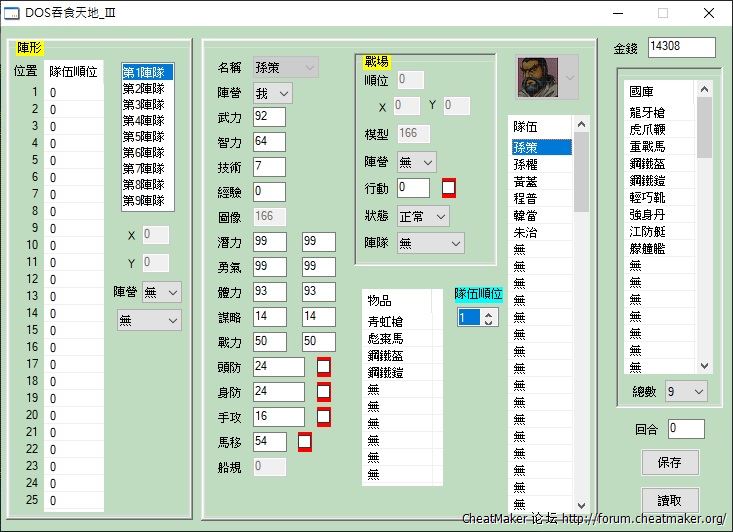Select 龍牙槍 in the 國庫 list
This screenshot has height=532, width=733.
[648, 112]
